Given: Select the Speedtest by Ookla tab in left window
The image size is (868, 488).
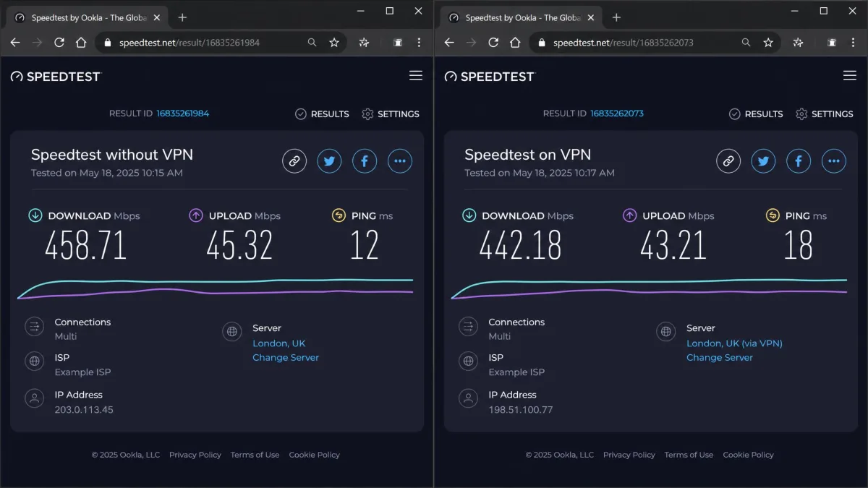Looking at the screenshot, I should (87, 17).
